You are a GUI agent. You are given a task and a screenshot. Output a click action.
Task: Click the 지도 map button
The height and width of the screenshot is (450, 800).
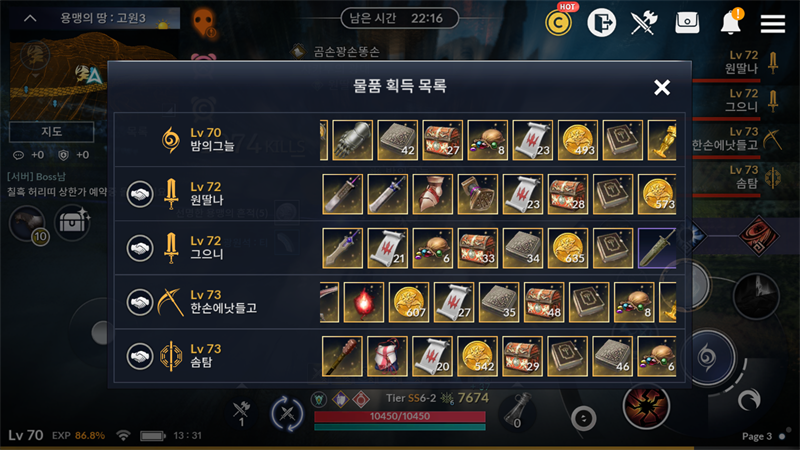pos(52,132)
